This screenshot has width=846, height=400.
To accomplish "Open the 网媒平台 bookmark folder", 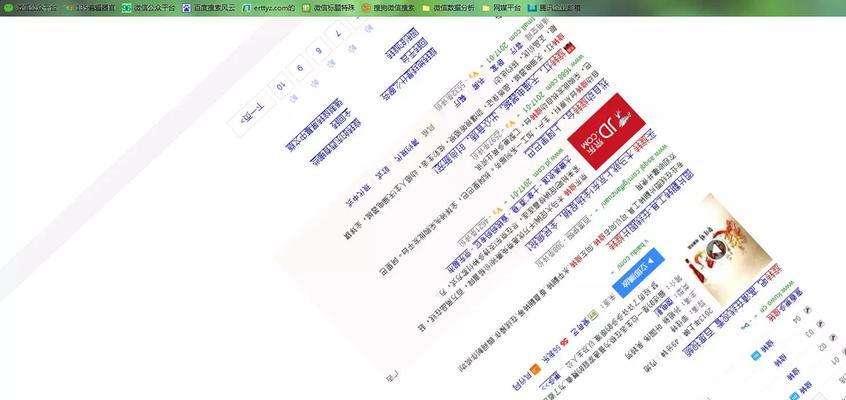I will click(x=501, y=8).
